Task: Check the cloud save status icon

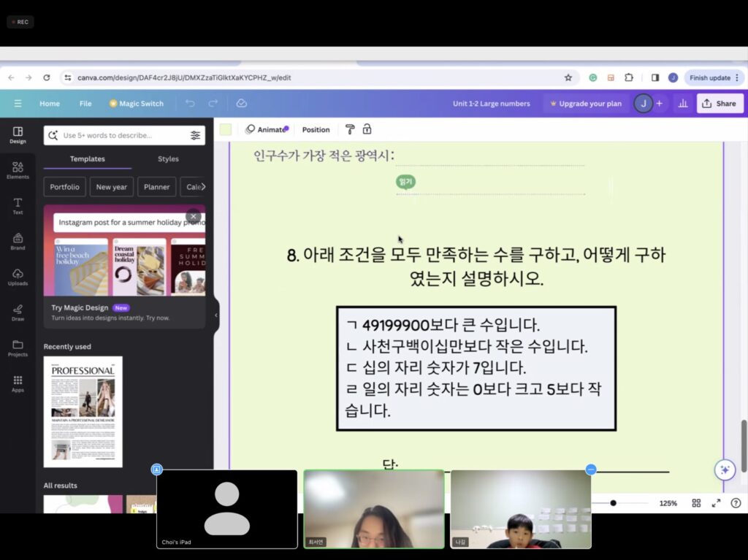Action: [241, 104]
